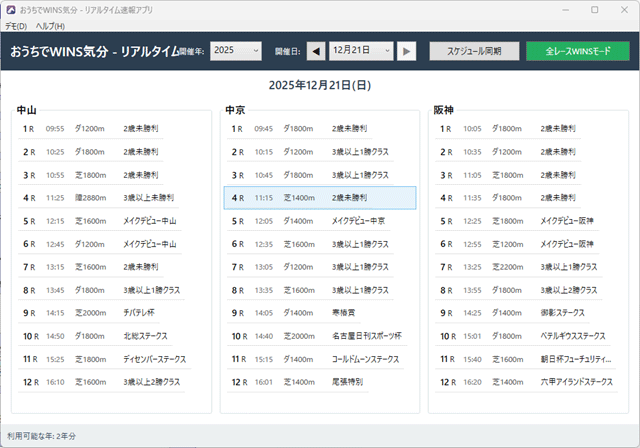Choose 中京 10R 名古屋日刊スポーツ杯
640x448 pixels.
click(319, 336)
